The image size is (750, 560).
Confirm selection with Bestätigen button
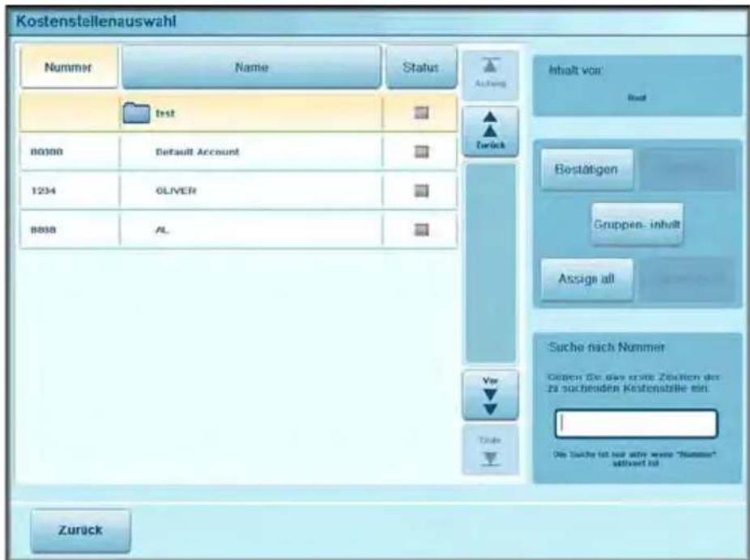click(586, 169)
